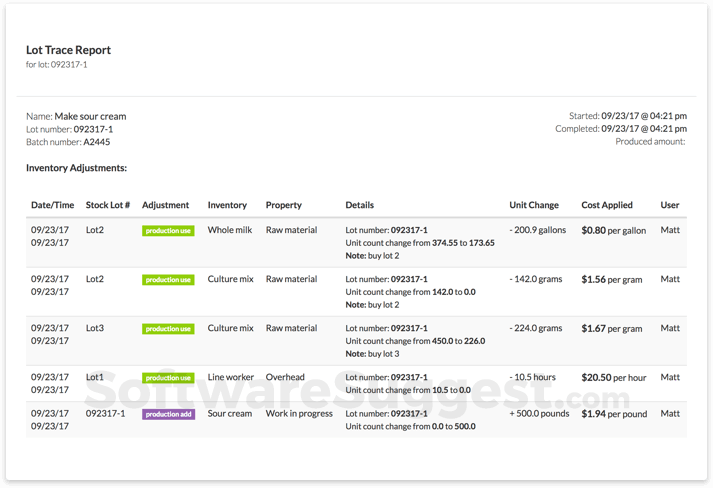Screen dimensions: 713x488
Task: Click the Property column header
Action: click(283, 205)
